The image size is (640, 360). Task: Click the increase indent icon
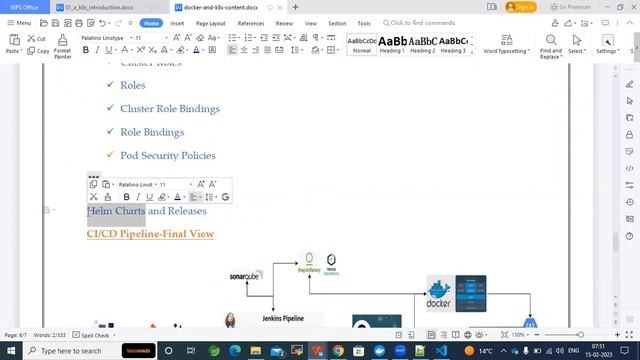pyautogui.click(x=276, y=38)
